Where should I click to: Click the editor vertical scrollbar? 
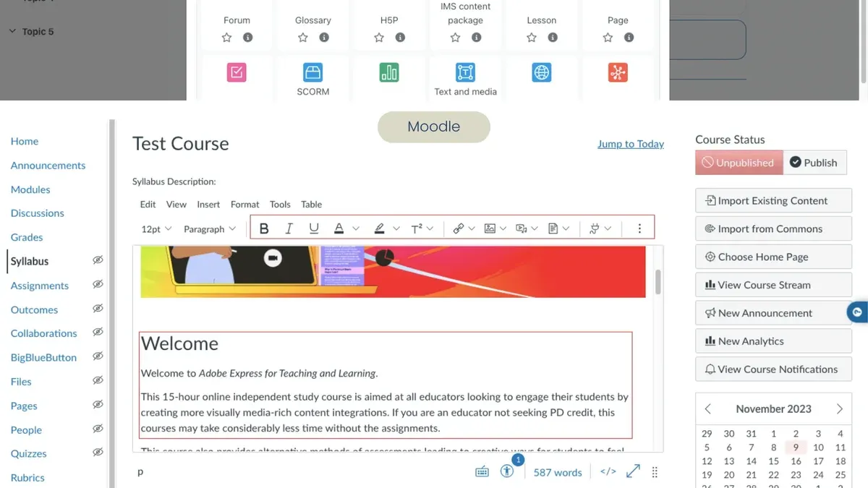pyautogui.click(x=658, y=282)
